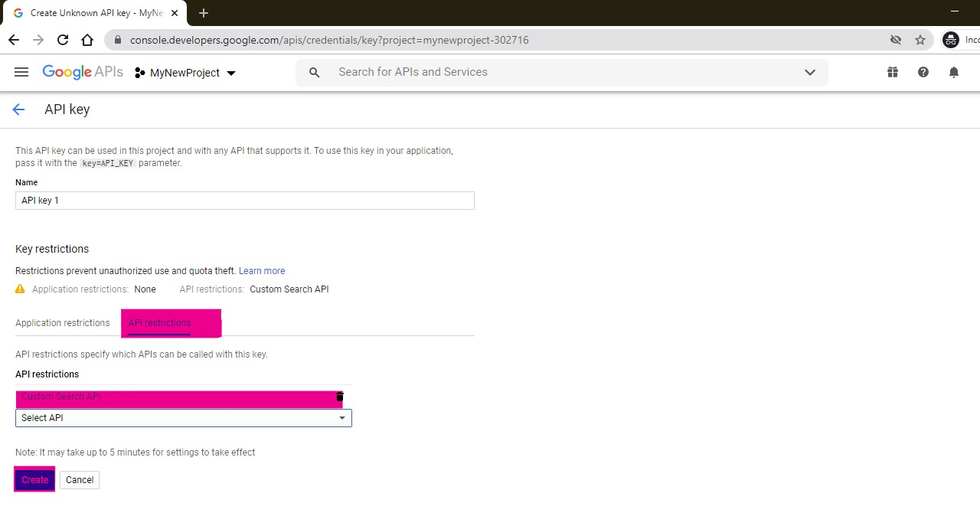Click the Cancel button

[80, 480]
